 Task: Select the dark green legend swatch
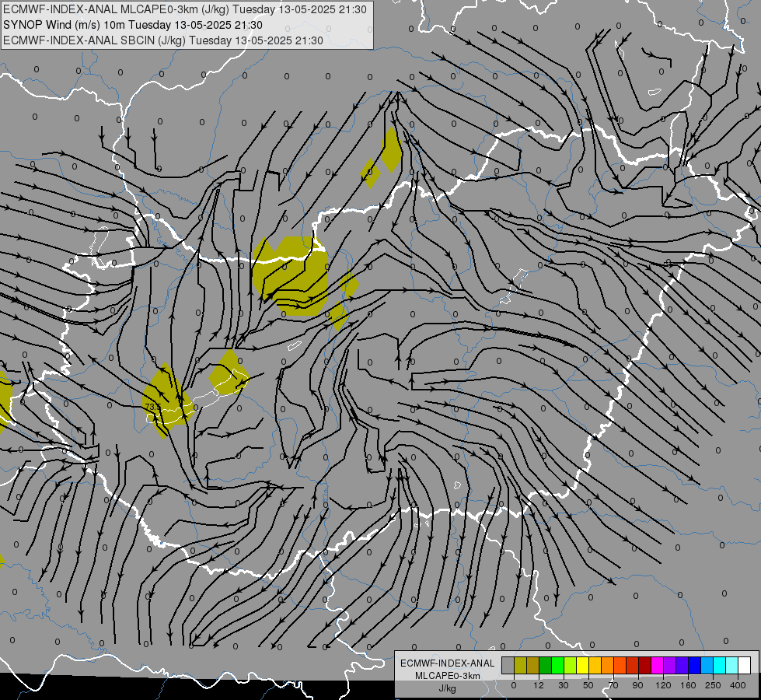(545, 666)
